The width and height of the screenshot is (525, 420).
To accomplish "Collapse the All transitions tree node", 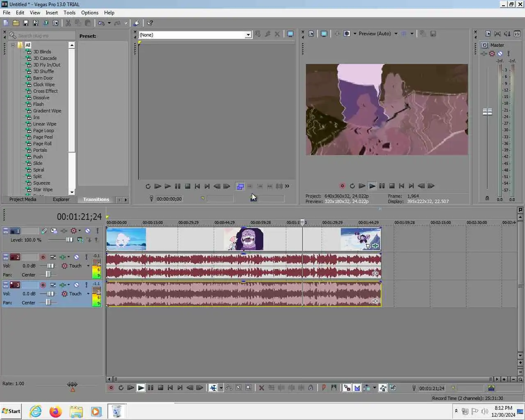I will click(x=13, y=45).
